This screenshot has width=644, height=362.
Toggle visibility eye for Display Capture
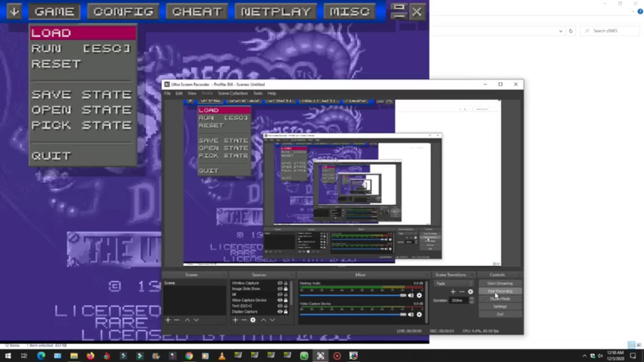(x=280, y=312)
